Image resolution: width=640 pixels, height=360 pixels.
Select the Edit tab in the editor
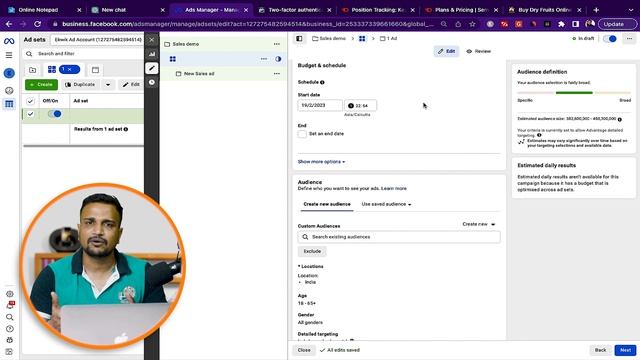[446, 51]
